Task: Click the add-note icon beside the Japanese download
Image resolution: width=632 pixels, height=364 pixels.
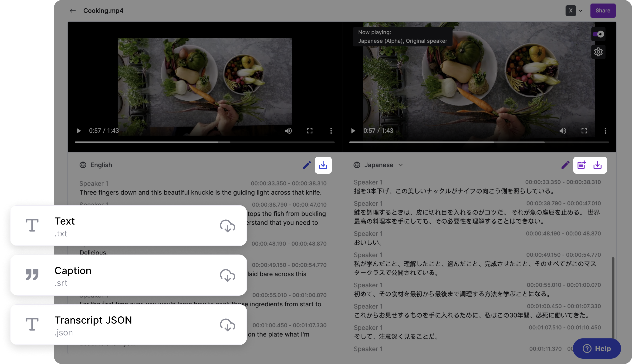Action: pyautogui.click(x=581, y=165)
